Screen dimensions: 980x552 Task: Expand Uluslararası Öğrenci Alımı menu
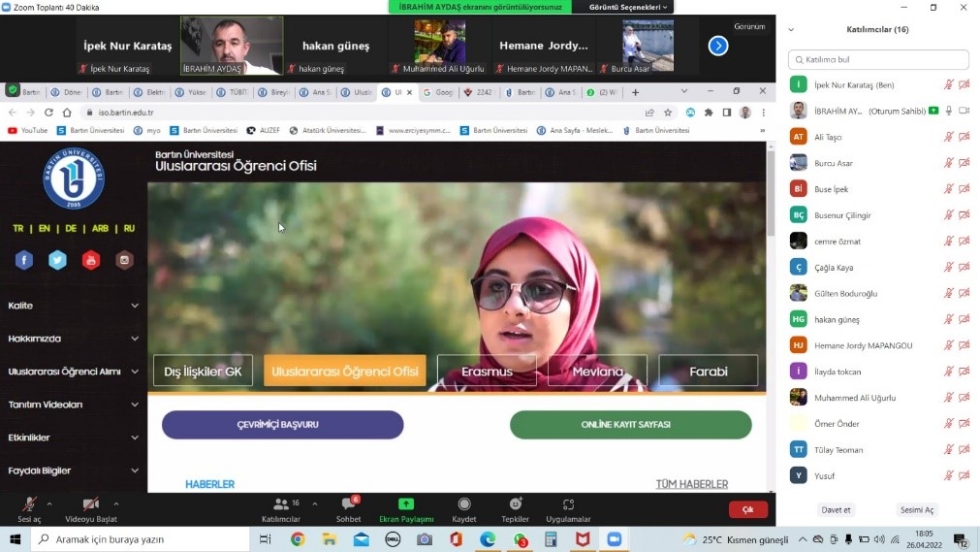pyautogui.click(x=73, y=372)
